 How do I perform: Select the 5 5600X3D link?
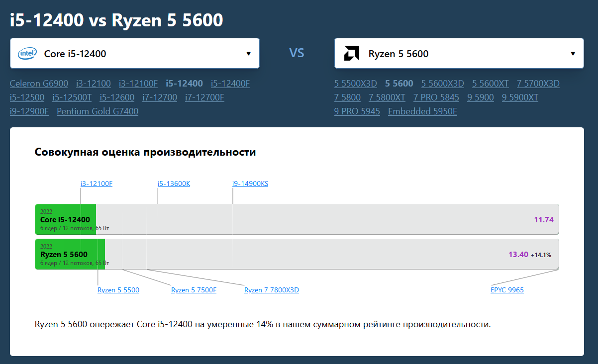[443, 84]
